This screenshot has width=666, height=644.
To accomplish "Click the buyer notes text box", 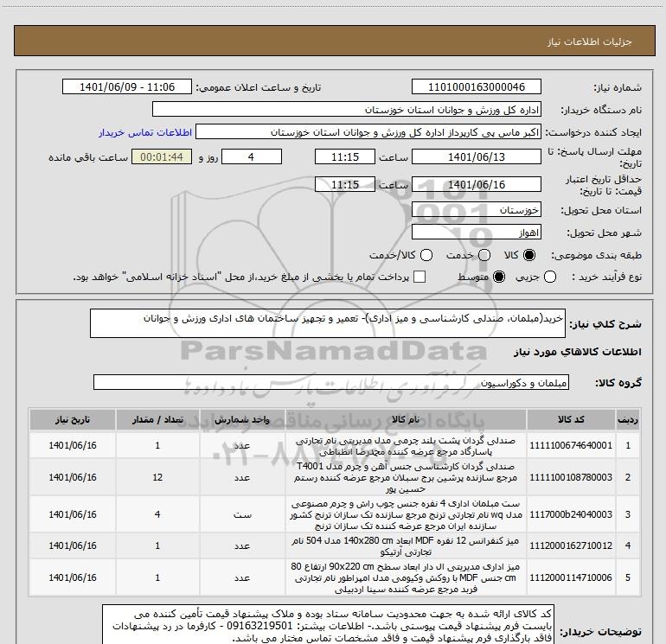I will pos(329,625).
